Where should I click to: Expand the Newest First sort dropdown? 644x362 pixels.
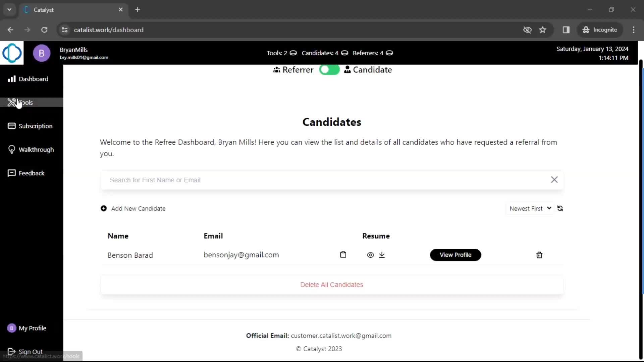click(x=529, y=208)
